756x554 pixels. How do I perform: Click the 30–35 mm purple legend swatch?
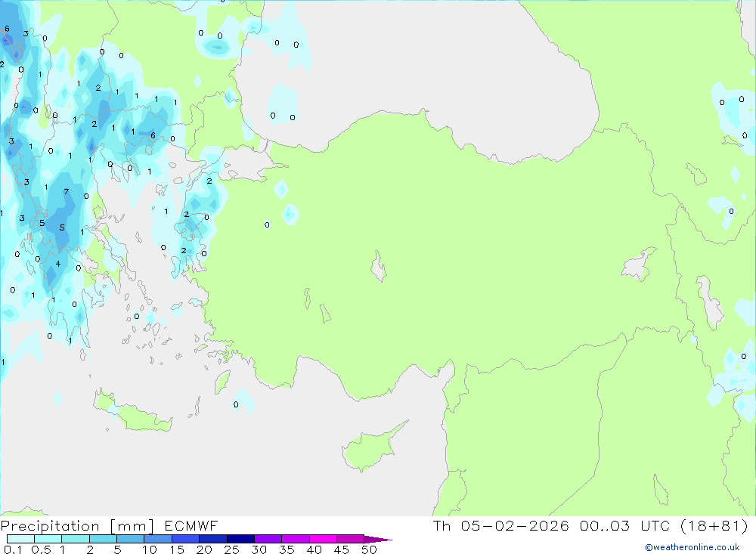pos(268,539)
